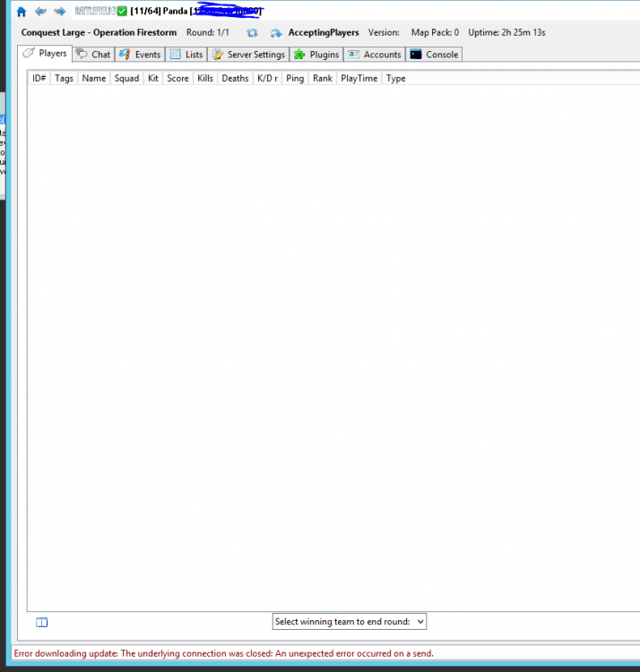Switch to the Chat tab
The image size is (640, 672).
94,55
